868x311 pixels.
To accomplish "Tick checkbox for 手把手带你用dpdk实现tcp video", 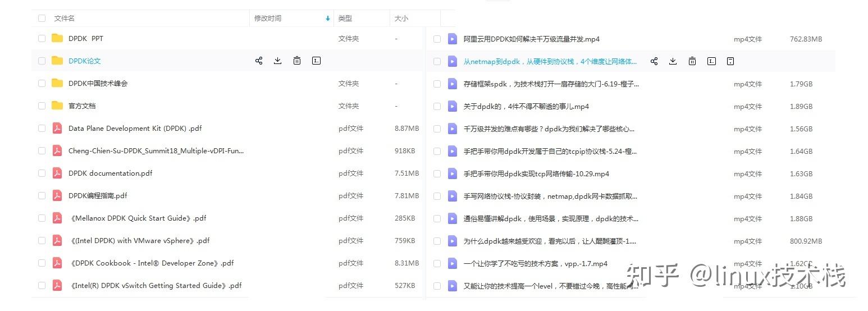I will tap(437, 173).
